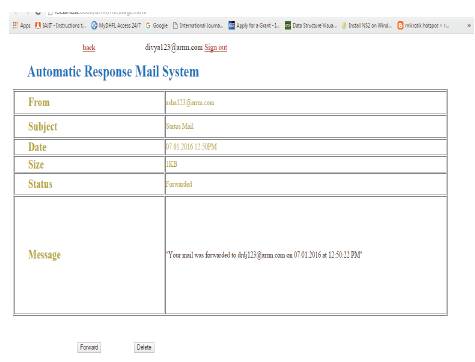The height and width of the screenshot is (362, 475).
Task: Open the Apply for a Grant bookmark
Action: point(254,25)
